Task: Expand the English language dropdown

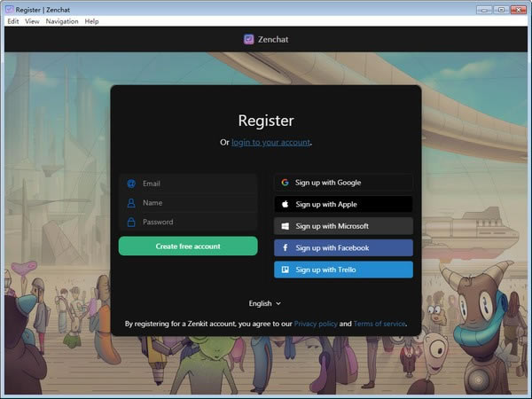Action: coord(264,303)
